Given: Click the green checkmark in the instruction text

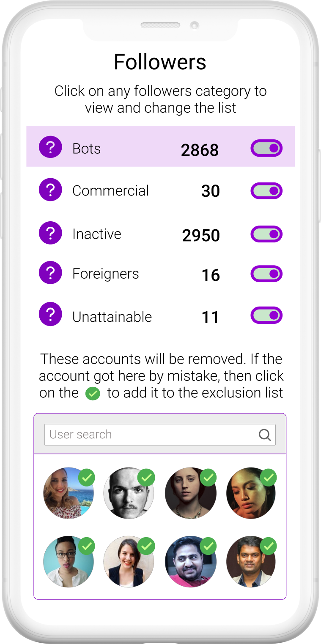Looking at the screenshot, I should coord(93,394).
